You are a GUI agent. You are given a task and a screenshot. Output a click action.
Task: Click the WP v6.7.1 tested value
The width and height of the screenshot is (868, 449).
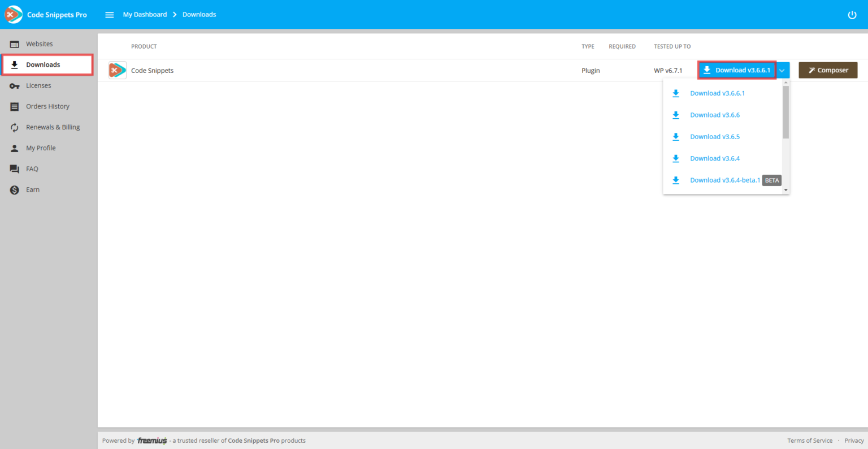click(x=668, y=71)
